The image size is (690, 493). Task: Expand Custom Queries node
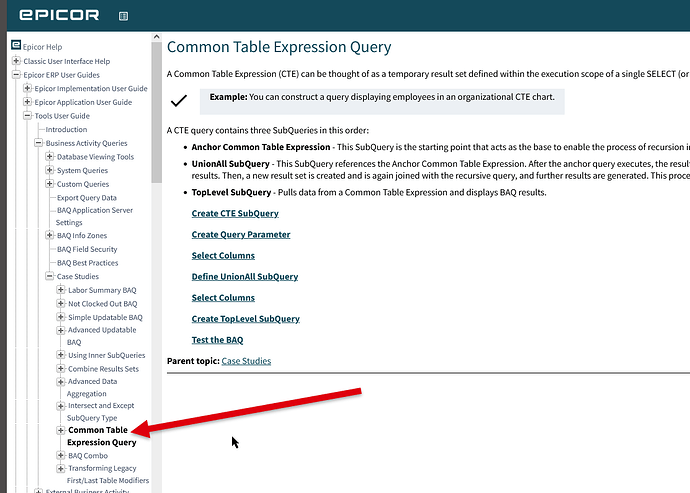(x=50, y=184)
